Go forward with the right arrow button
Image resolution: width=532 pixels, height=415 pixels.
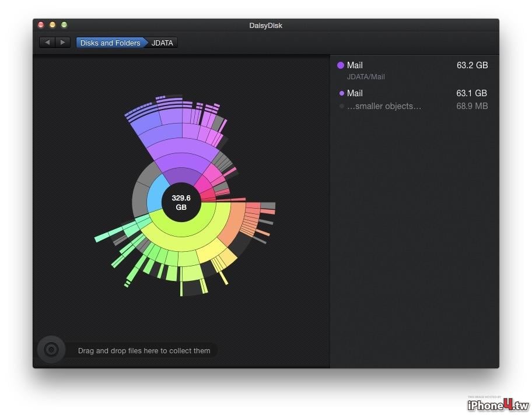click(63, 43)
